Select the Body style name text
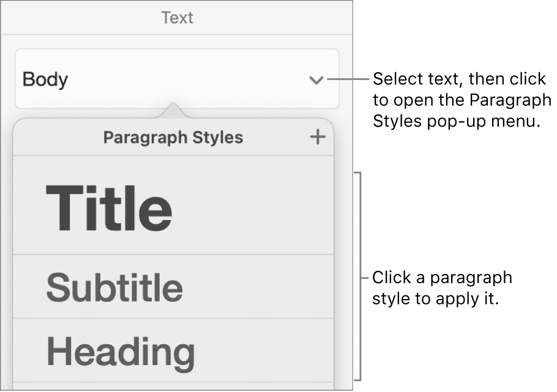 pos(44,79)
